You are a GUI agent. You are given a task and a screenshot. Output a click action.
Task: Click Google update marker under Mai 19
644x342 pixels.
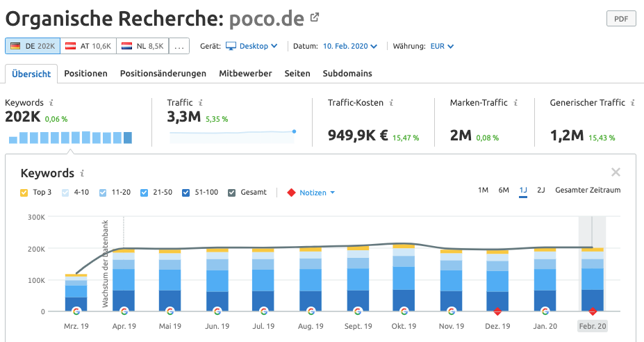click(x=170, y=311)
